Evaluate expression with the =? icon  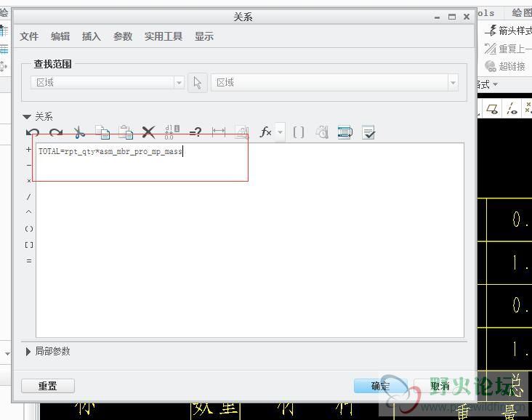(x=195, y=133)
